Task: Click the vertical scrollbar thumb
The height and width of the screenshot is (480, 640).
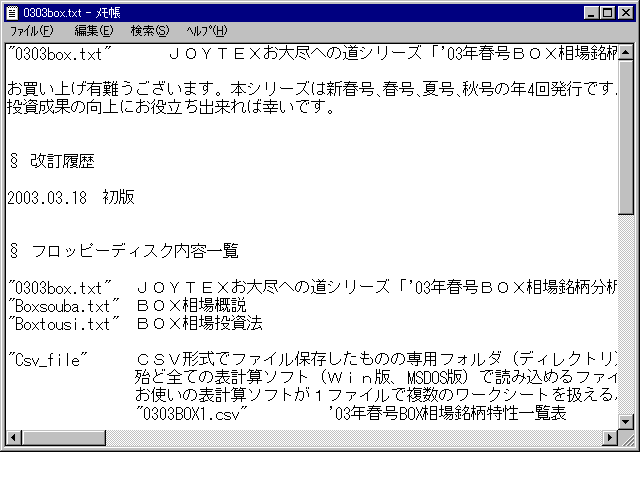Action: coord(625,137)
